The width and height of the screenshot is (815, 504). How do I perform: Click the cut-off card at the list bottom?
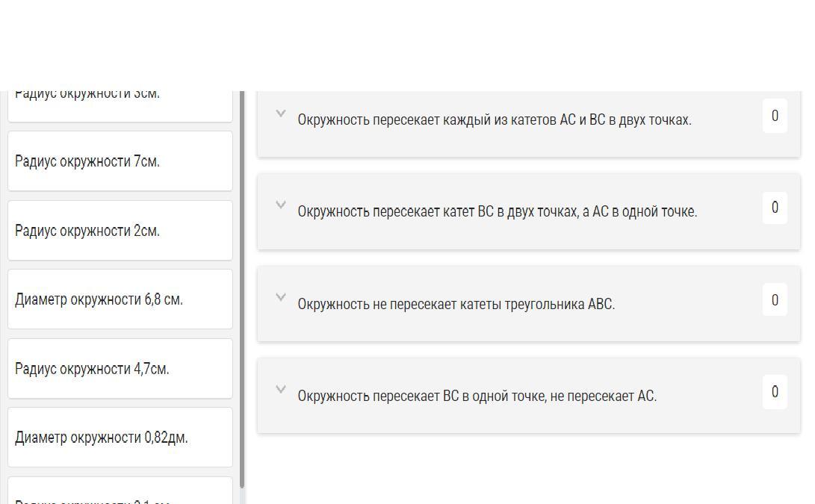tap(120, 493)
